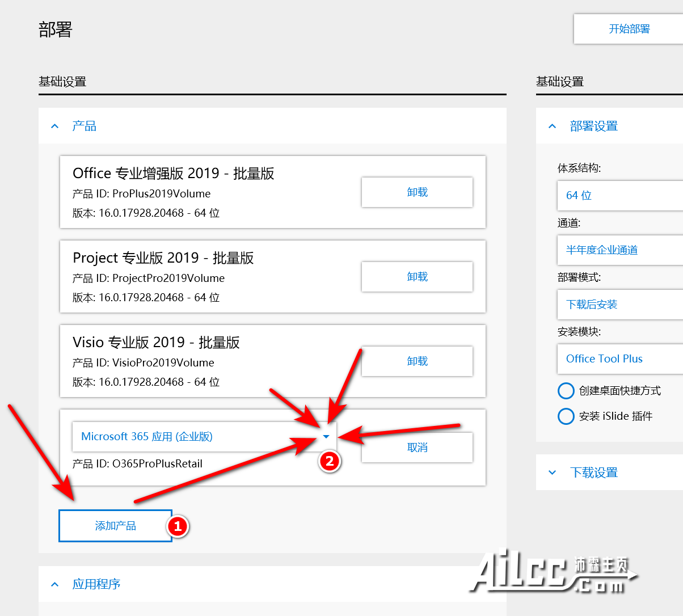Collapse the 应用程序 section chevron

coord(55,584)
